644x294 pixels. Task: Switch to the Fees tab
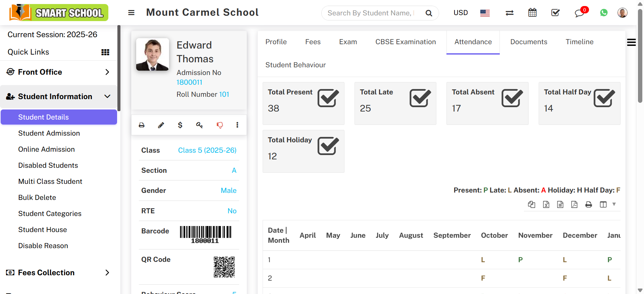[x=313, y=42]
